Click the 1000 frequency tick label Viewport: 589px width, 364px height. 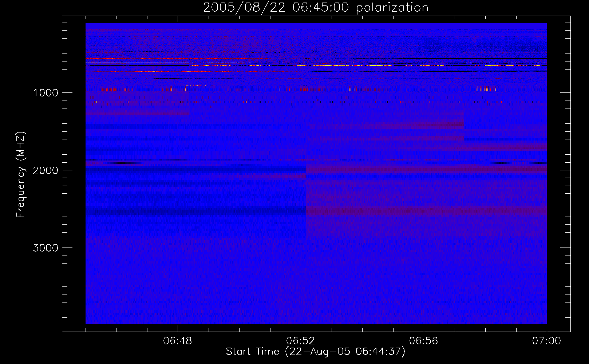point(46,93)
